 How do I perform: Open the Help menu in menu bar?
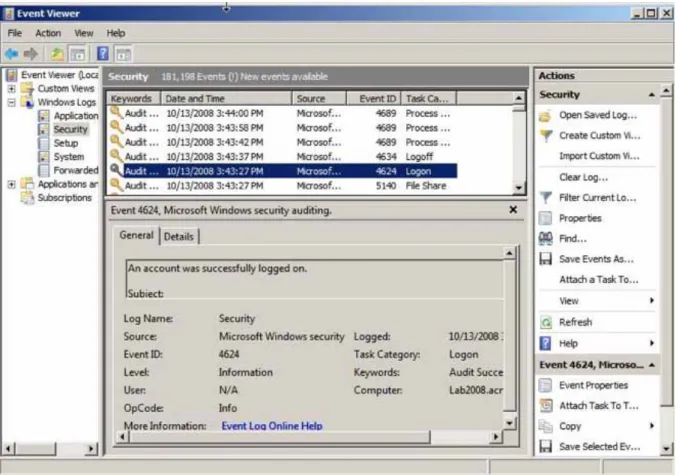pyautogui.click(x=116, y=33)
